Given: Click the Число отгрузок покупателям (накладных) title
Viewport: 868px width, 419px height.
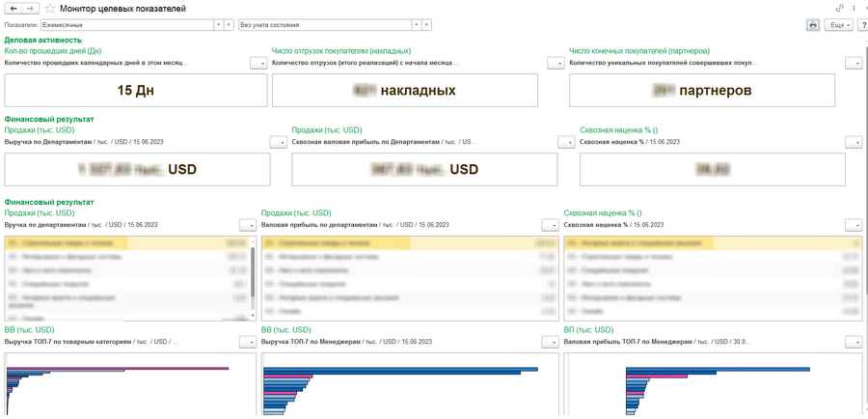Looking at the screenshot, I should coord(341,51).
